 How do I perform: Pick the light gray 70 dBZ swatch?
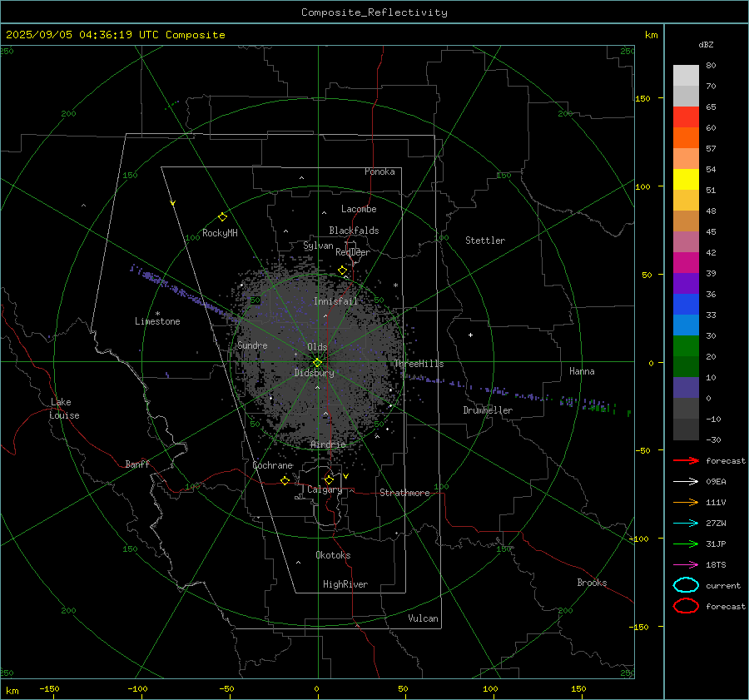tap(686, 76)
